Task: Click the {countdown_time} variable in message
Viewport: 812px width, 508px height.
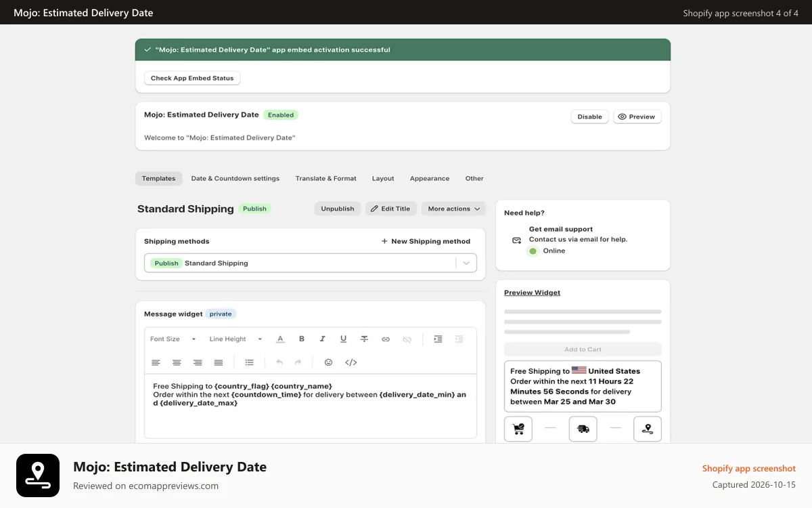Action: coord(267,394)
